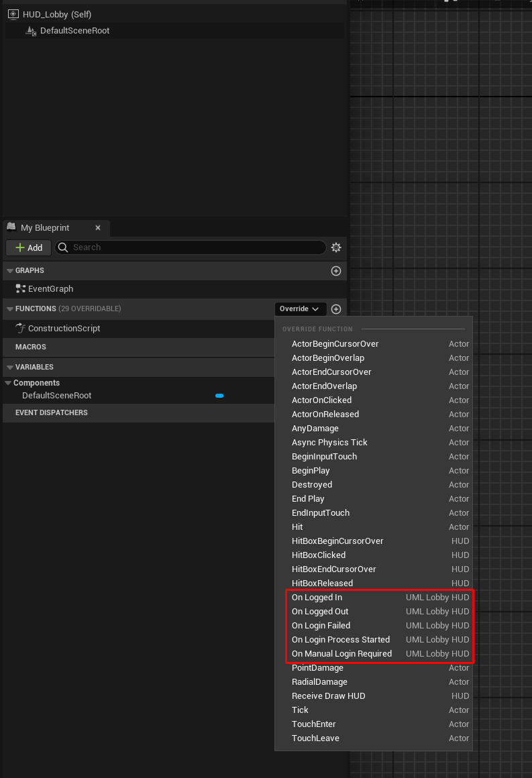Pick Receive Draw HUD override
The height and width of the screenshot is (778, 532).
(328, 696)
